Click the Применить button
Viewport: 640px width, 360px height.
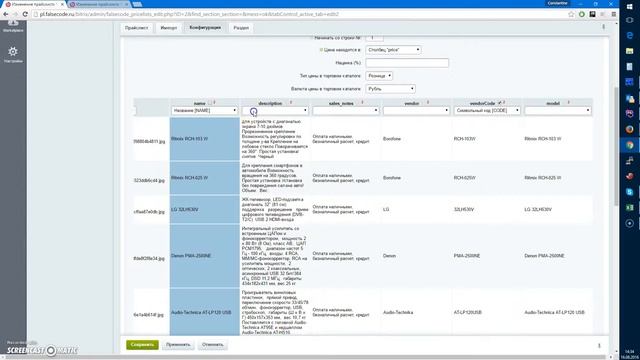[178, 345]
